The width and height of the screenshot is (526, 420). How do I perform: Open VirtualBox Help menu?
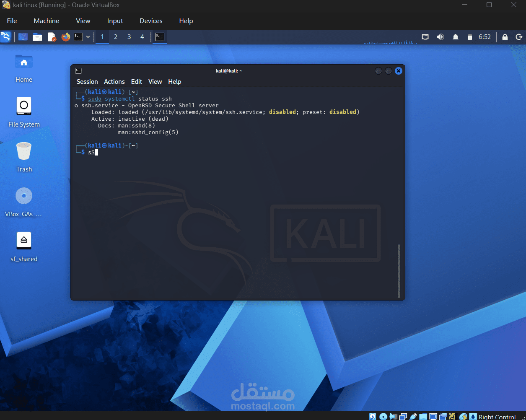tap(186, 21)
